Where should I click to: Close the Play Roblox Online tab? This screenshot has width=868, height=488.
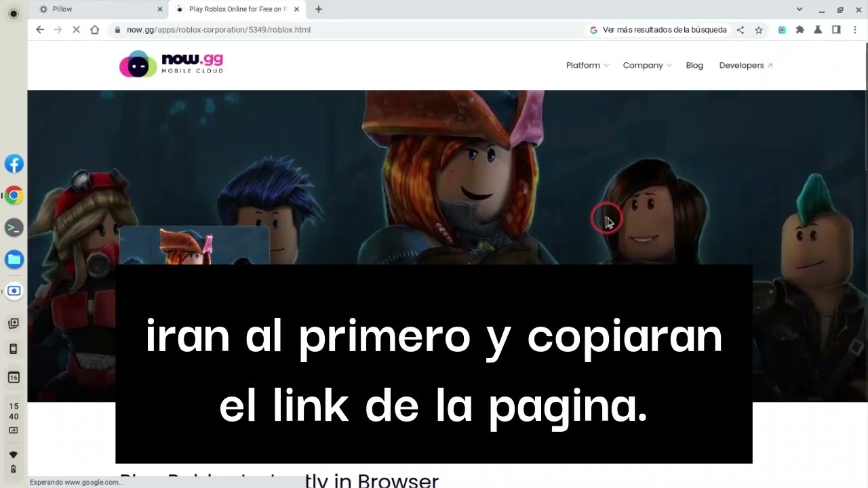click(x=296, y=9)
